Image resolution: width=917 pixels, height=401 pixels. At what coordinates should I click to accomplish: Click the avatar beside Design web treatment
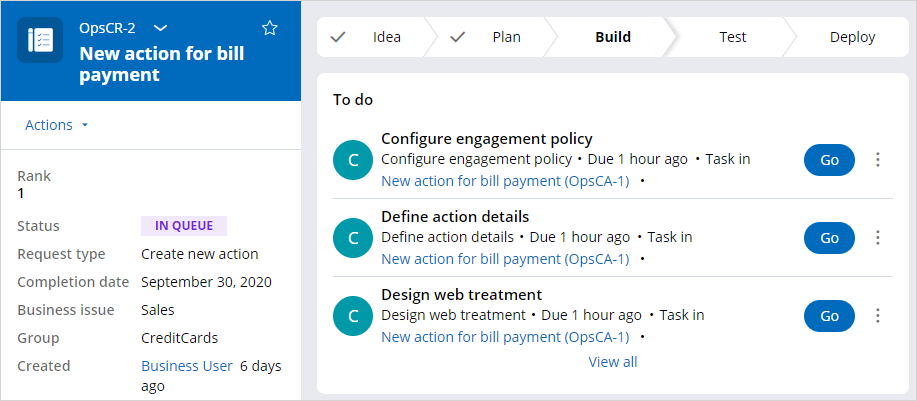353,316
